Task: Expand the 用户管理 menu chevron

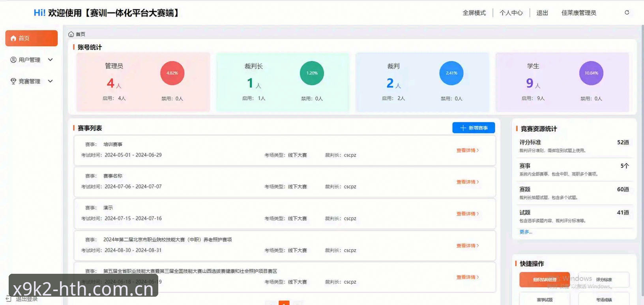Action: click(51, 60)
